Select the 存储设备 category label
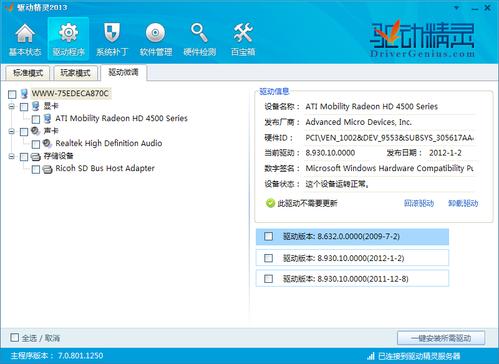Image resolution: width=499 pixels, height=364 pixels. coord(58,156)
